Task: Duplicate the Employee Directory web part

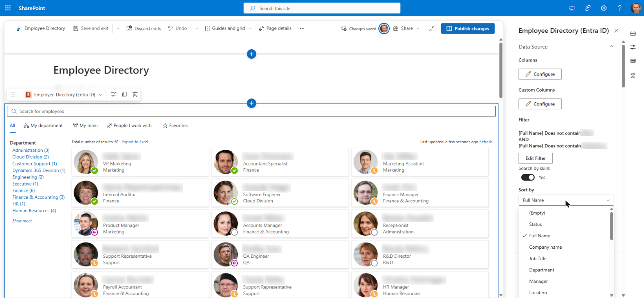Action: tap(124, 94)
